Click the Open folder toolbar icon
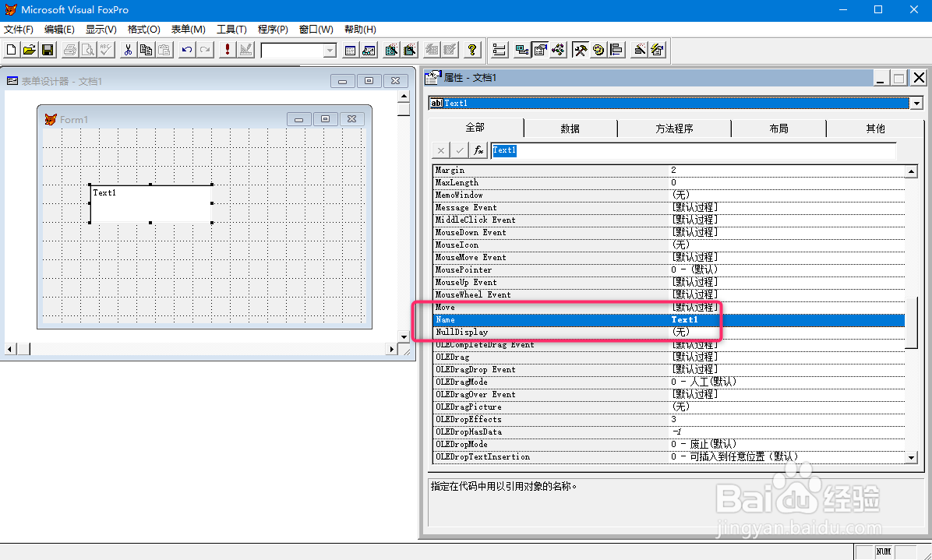This screenshot has width=932, height=560. point(29,51)
